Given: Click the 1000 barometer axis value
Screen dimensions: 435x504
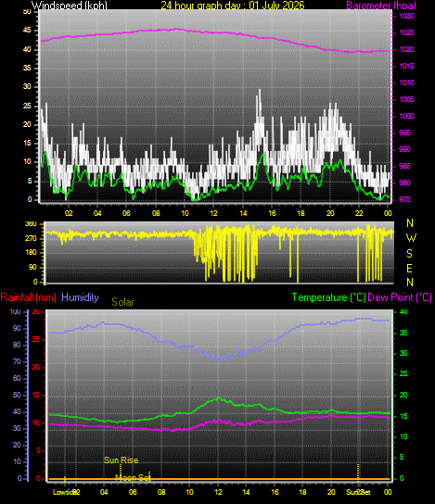Looking at the screenshot, I should pyautogui.click(x=406, y=116).
